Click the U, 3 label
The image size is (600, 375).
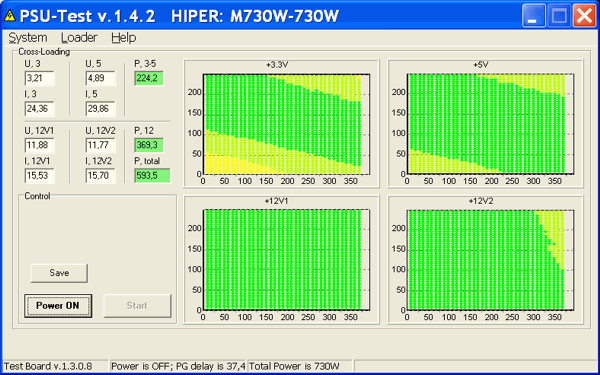point(33,64)
